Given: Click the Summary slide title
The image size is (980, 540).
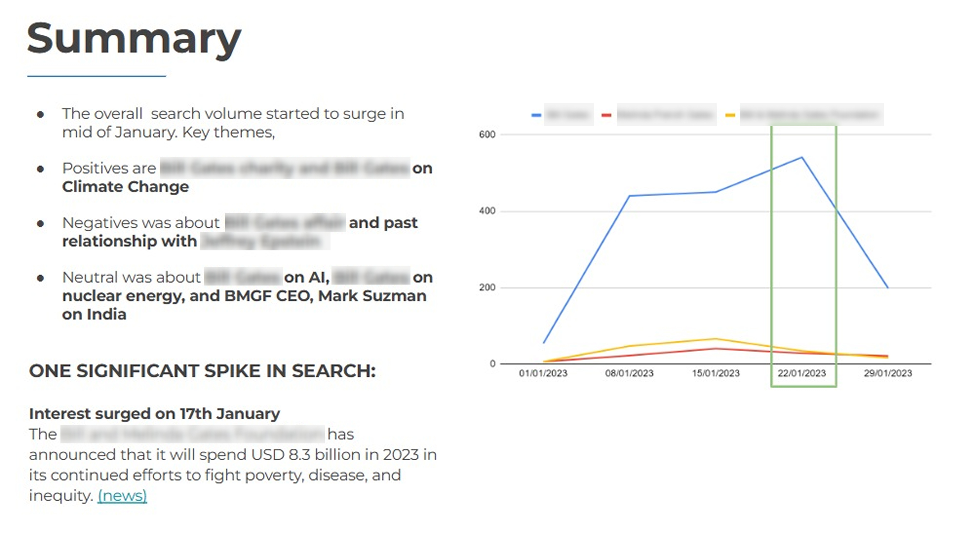Looking at the screenshot, I should [134, 39].
